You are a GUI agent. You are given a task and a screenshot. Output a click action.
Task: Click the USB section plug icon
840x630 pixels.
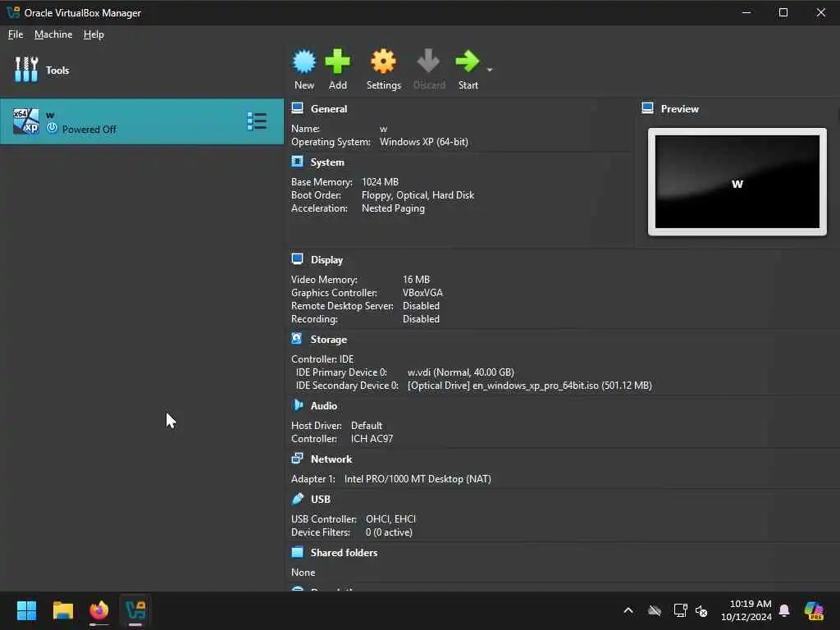click(297, 499)
